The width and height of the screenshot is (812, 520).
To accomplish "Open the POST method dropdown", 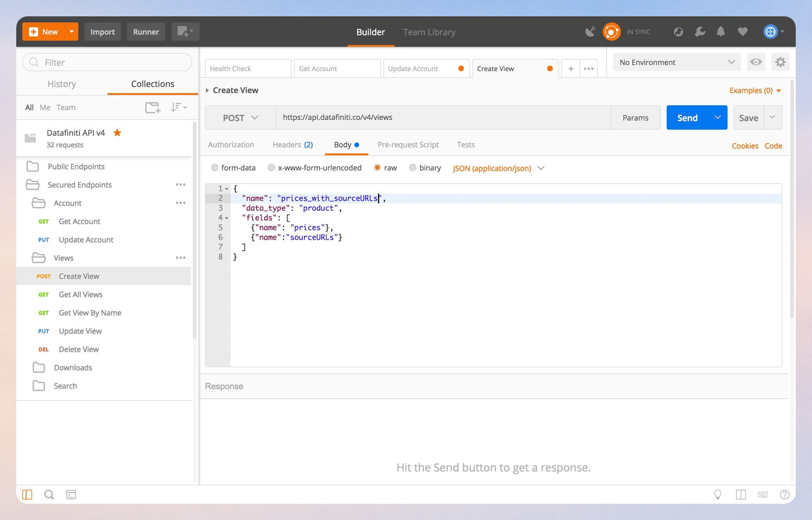I will [240, 117].
